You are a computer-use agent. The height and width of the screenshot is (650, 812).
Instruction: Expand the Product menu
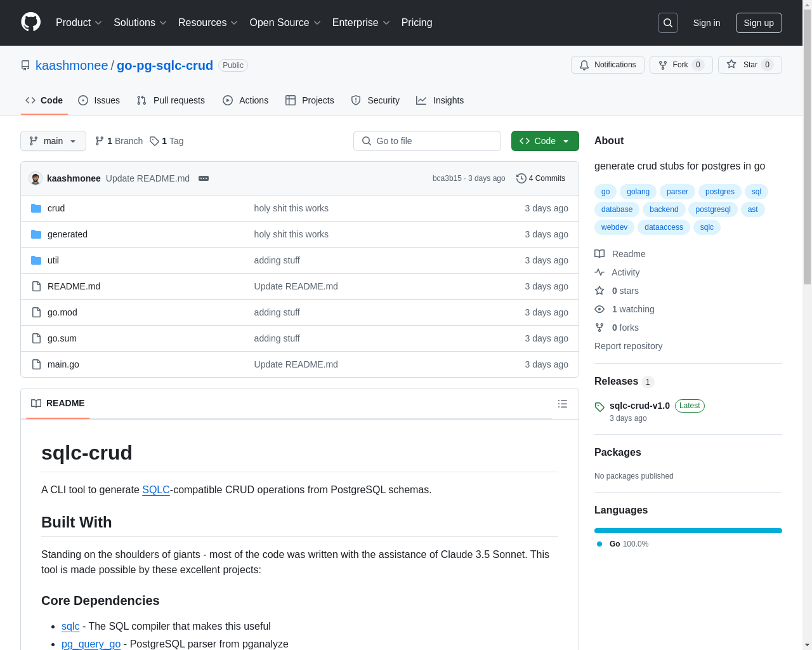pos(79,23)
